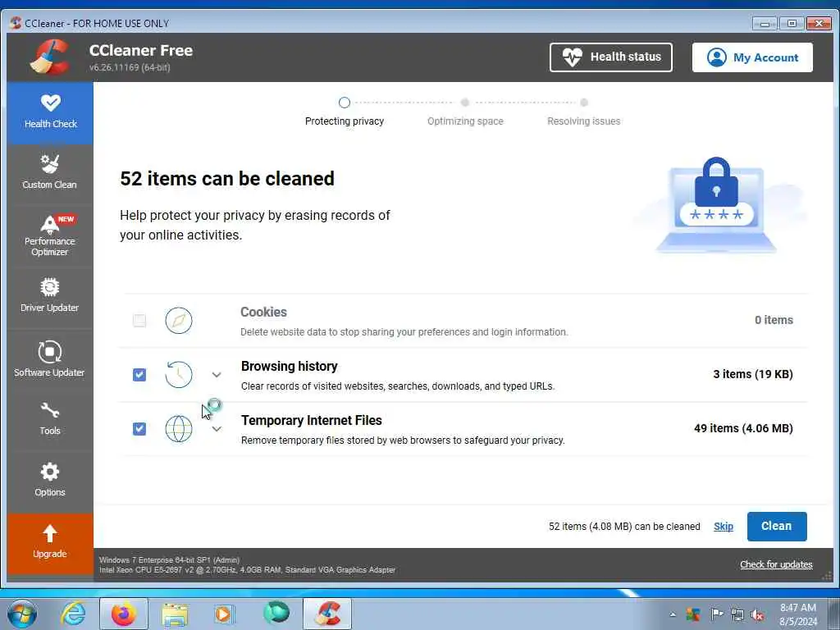
Task: Click the '49 items (4.06 MB)' value
Action: tap(743, 428)
